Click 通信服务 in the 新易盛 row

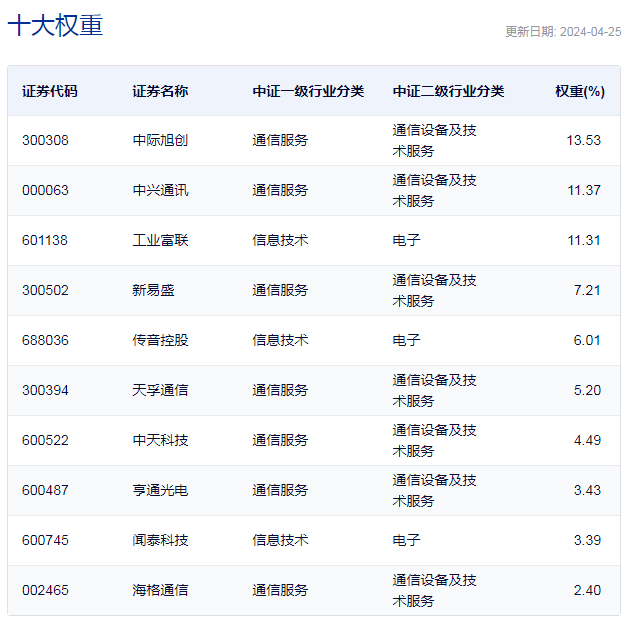tap(280, 290)
